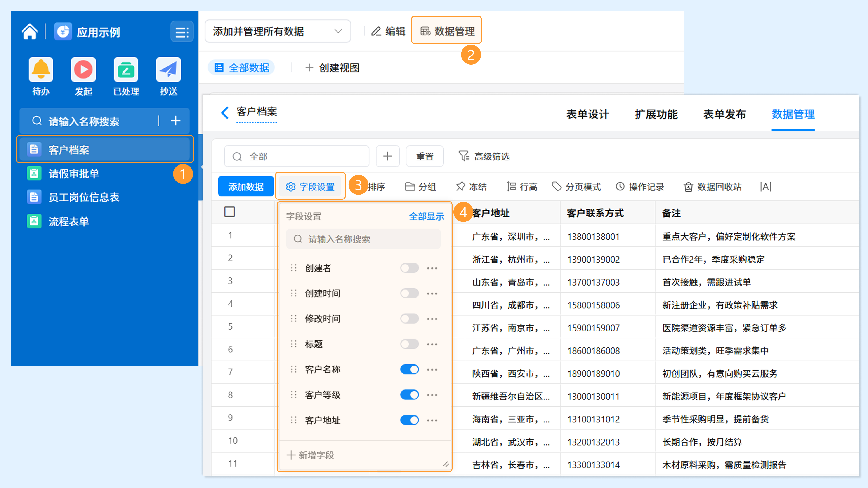868x488 pixels.
Task: Toggle 创建者 field visibility on
Action: pos(409,268)
